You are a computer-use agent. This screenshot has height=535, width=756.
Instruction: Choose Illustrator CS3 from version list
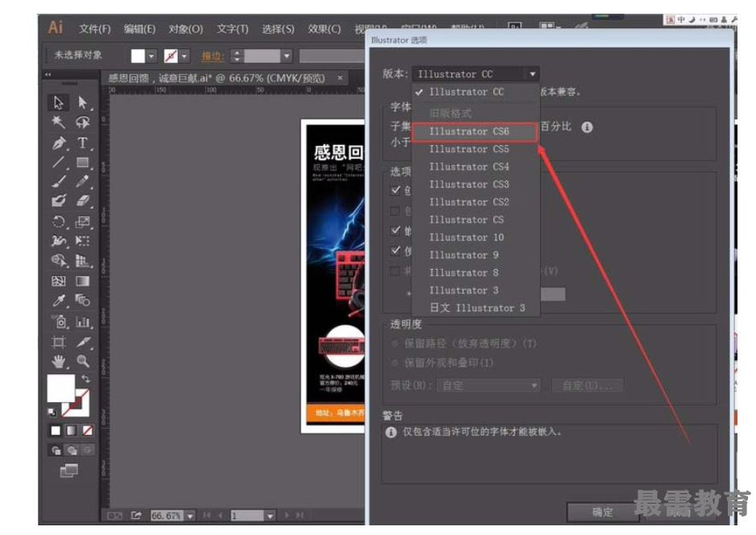tap(475, 185)
